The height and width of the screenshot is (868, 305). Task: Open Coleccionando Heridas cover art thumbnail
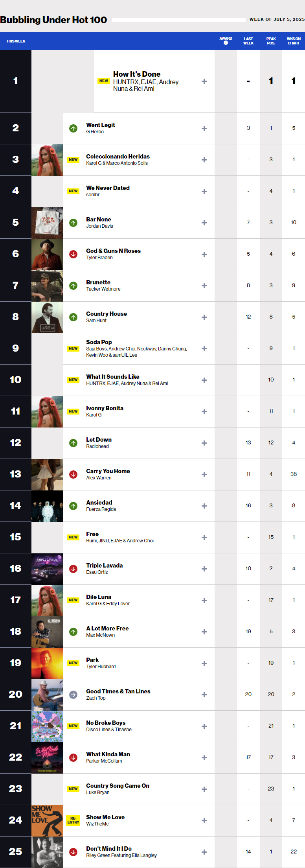[47, 160]
